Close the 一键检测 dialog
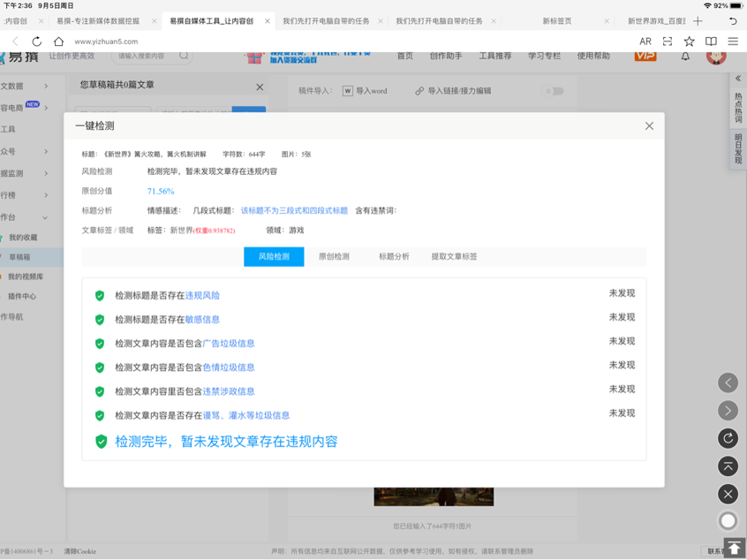 tap(649, 126)
